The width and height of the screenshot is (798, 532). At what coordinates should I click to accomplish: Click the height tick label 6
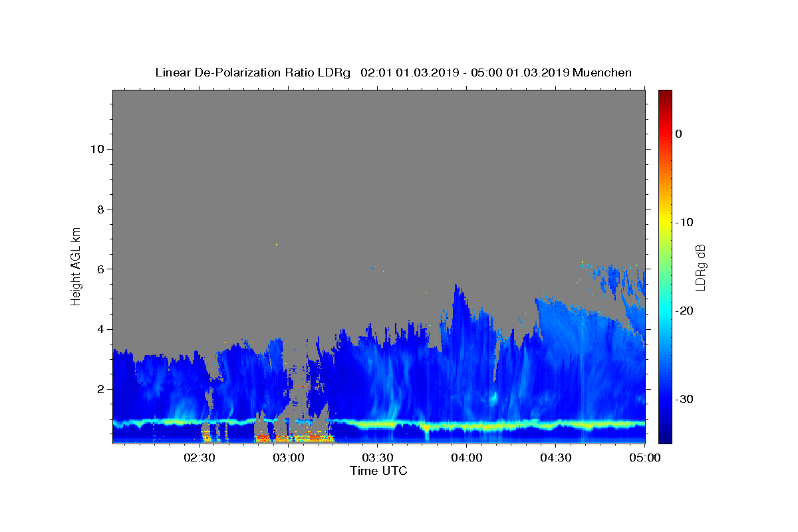pos(100,269)
